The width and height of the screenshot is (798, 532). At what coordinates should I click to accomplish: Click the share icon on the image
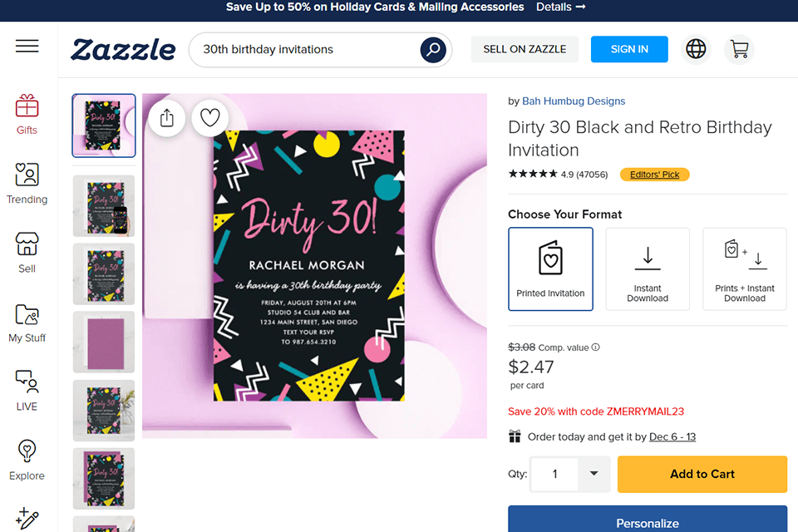[x=167, y=118]
